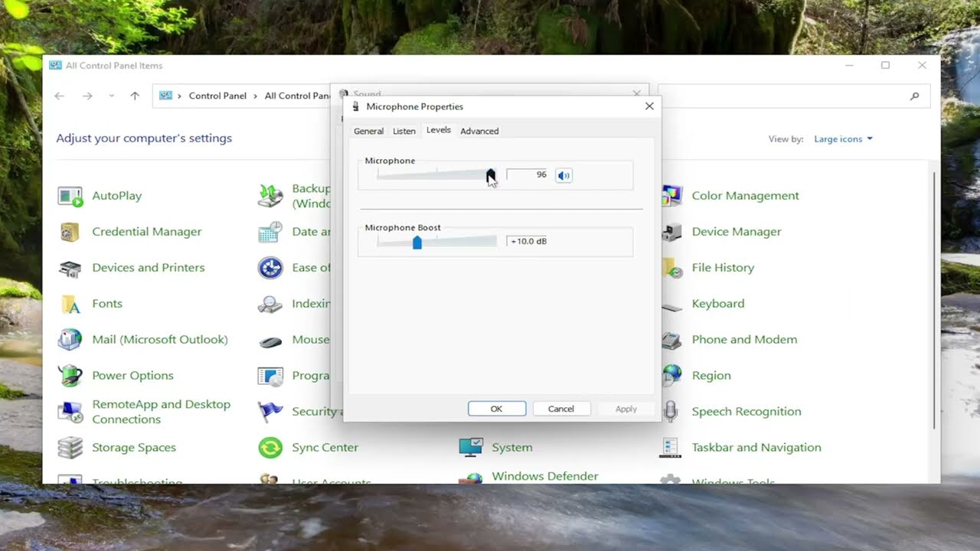Switch to the Listen tab

tap(404, 131)
